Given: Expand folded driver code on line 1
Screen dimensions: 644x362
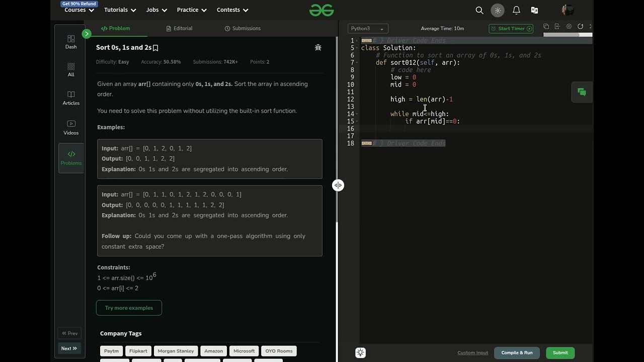Looking at the screenshot, I should pyautogui.click(x=366, y=40).
